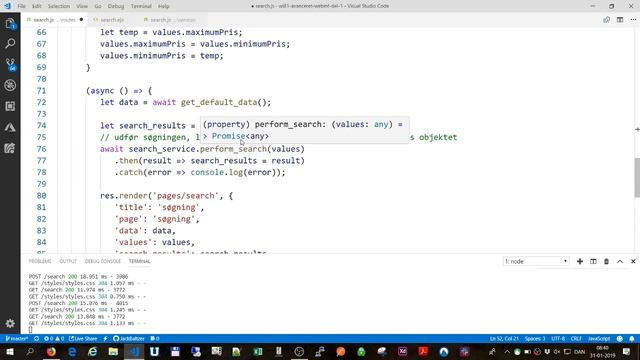Screen dimensions: 640x360
Task: Open the Azure view in activity bar
Action: [x=10, y=127]
